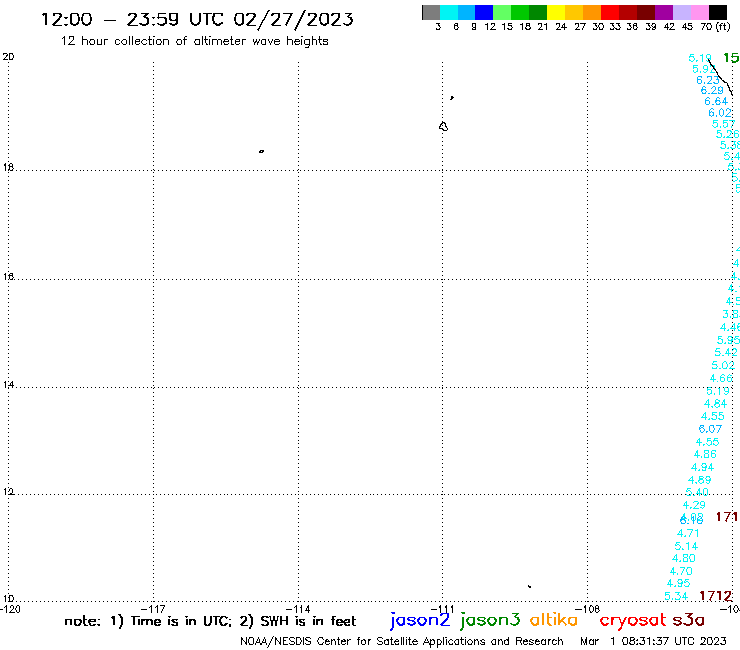Screen dimensions: 740x650
Task: Click the note 'Time is in UTC'
Action: [181, 621]
